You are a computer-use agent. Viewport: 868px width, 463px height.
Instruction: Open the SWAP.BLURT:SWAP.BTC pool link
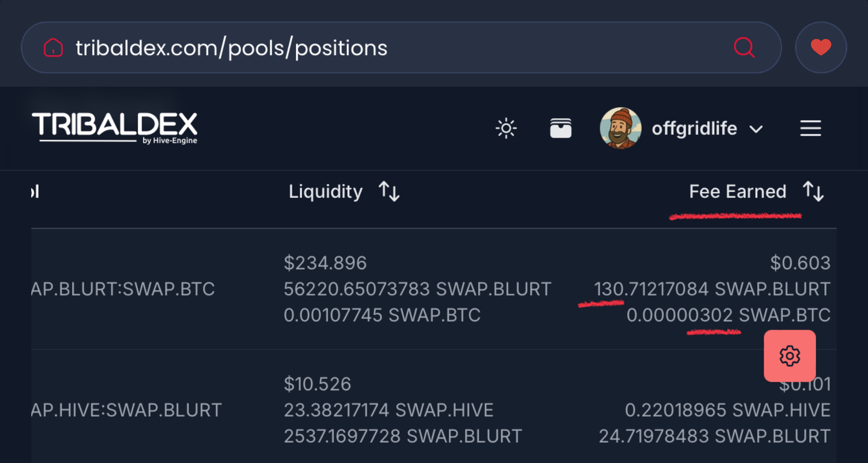pos(123,289)
